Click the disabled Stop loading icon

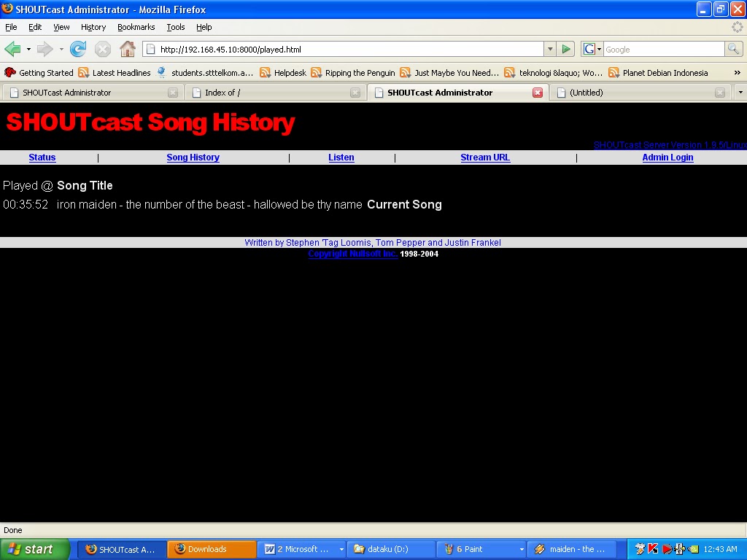[x=102, y=49]
